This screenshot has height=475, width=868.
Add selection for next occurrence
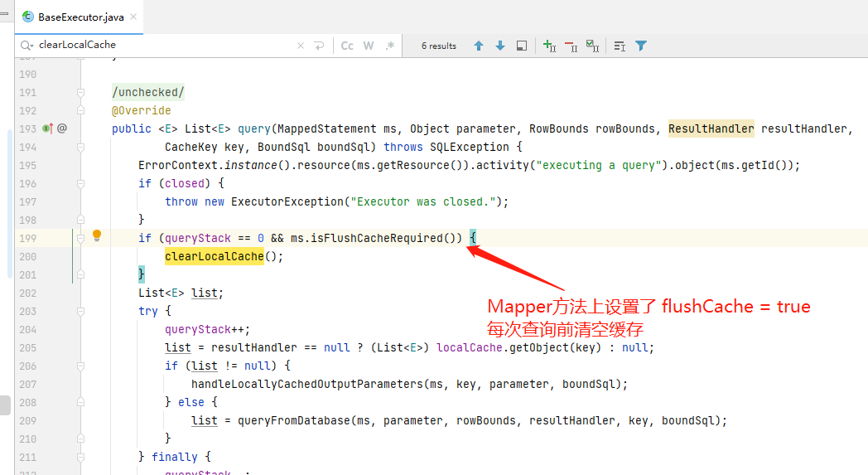(x=550, y=46)
